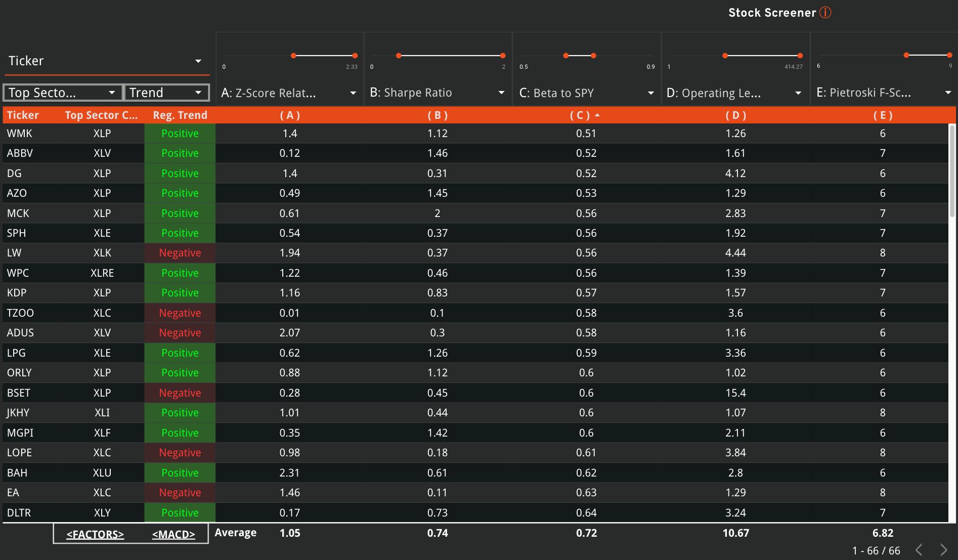Go to the previous results page arrow
The image size is (958, 560).
919,550
